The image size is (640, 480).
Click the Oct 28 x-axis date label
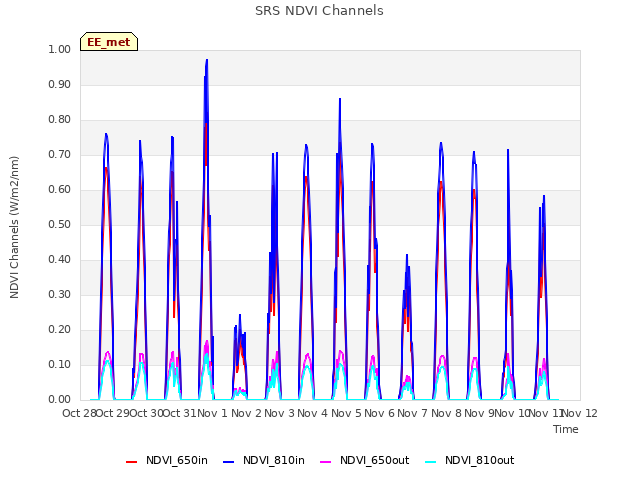(79, 413)
